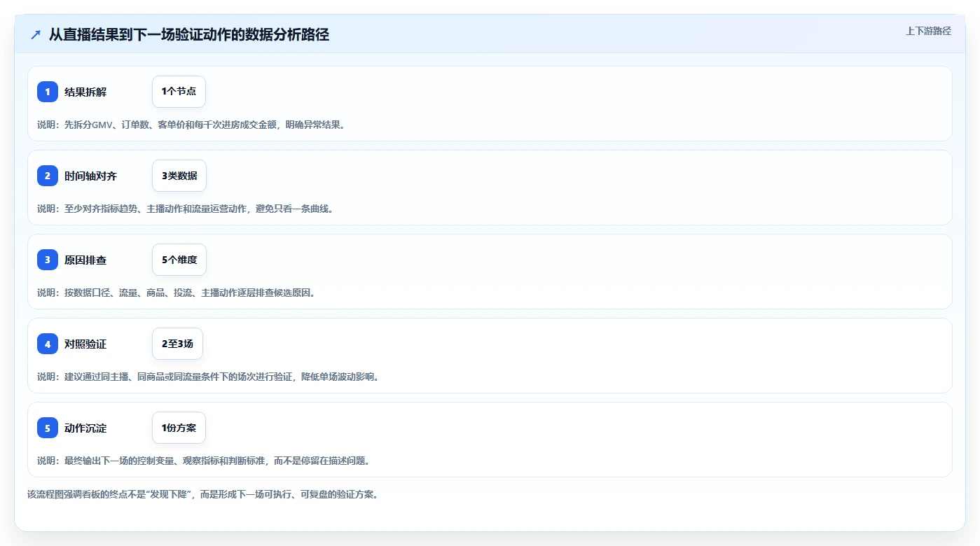Click step number 5 badge
This screenshot has width=980, height=546.
pyautogui.click(x=48, y=428)
